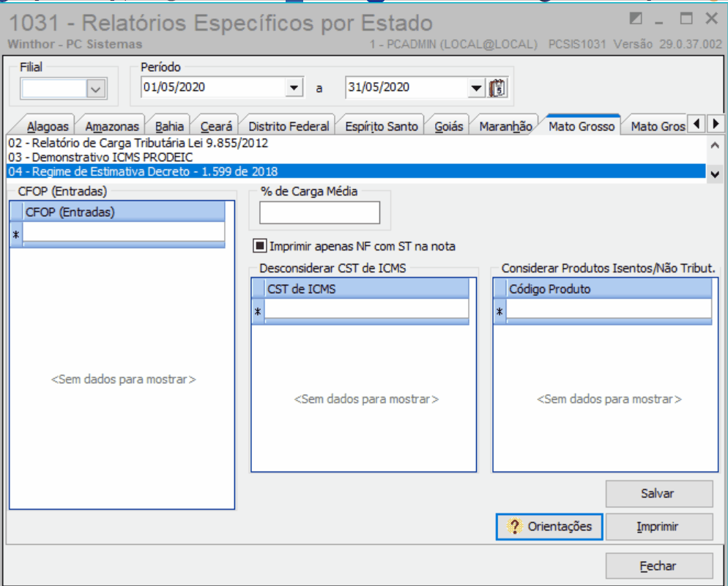This screenshot has width=728, height=586.
Task: Click the end date field 31/05/2020
Action: click(406, 87)
